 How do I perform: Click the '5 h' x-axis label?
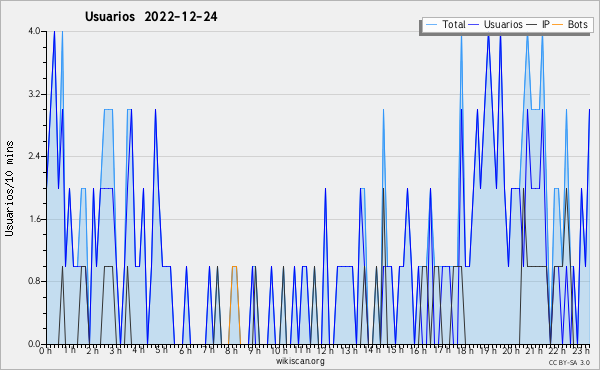[x=161, y=350]
